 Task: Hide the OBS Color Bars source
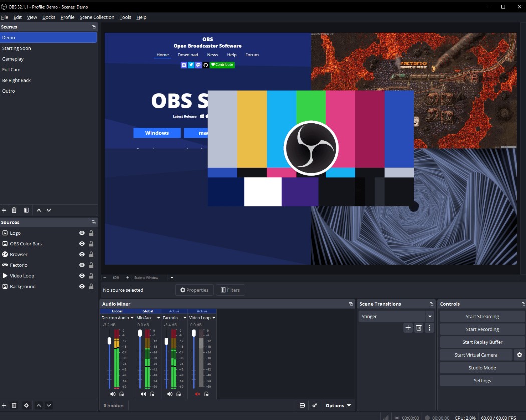82,244
